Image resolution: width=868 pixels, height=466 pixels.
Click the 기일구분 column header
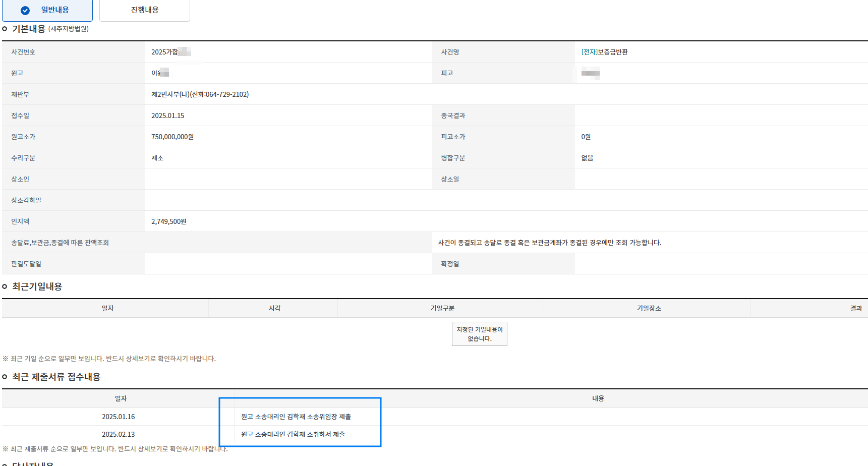pos(442,308)
